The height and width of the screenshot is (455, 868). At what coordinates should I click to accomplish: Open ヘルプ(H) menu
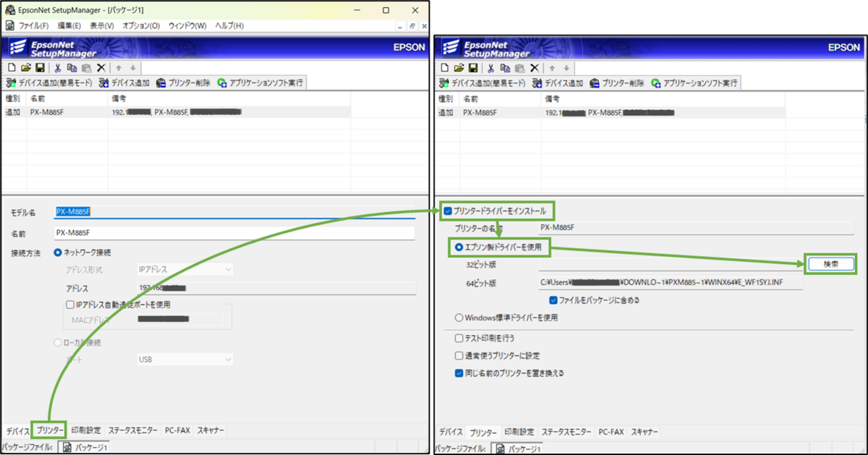(x=229, y=25)
